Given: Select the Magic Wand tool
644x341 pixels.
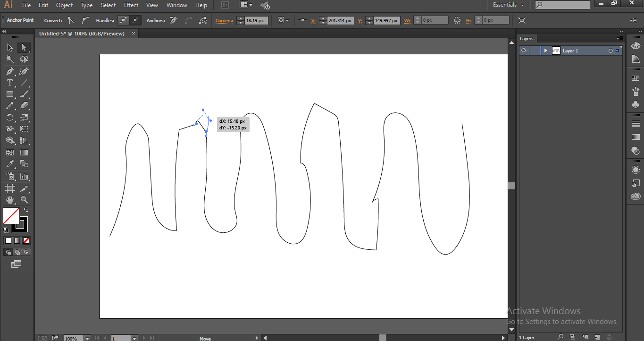Looking at the screenshot, I should [x=9, y=59].
